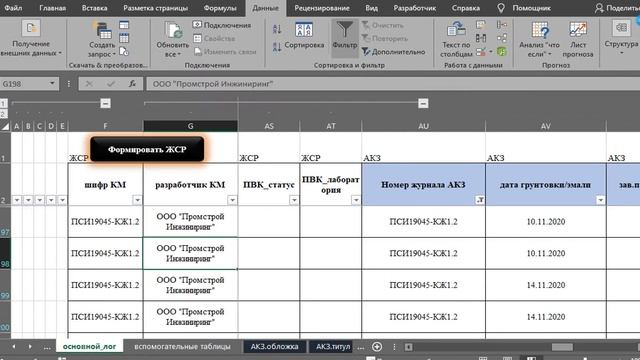Switch to the Главная ribbon tab
This screenshot has width=640, height=360.
pos(52,8)
